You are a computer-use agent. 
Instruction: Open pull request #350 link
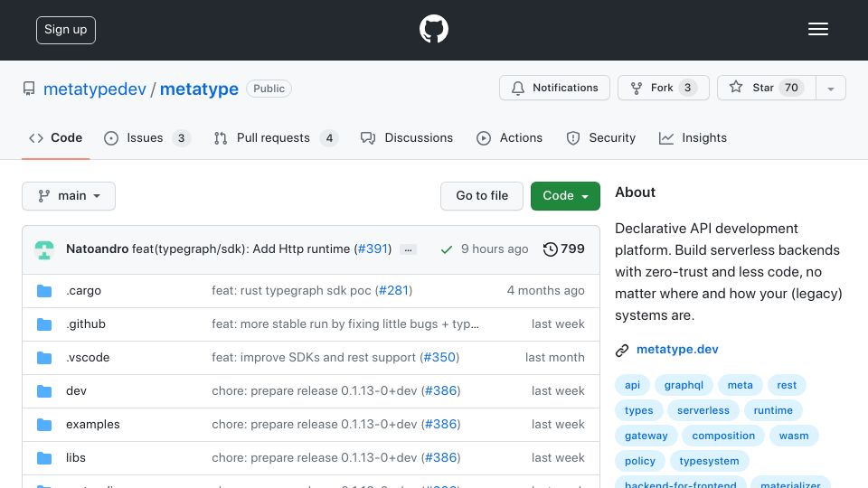point(439,358)
